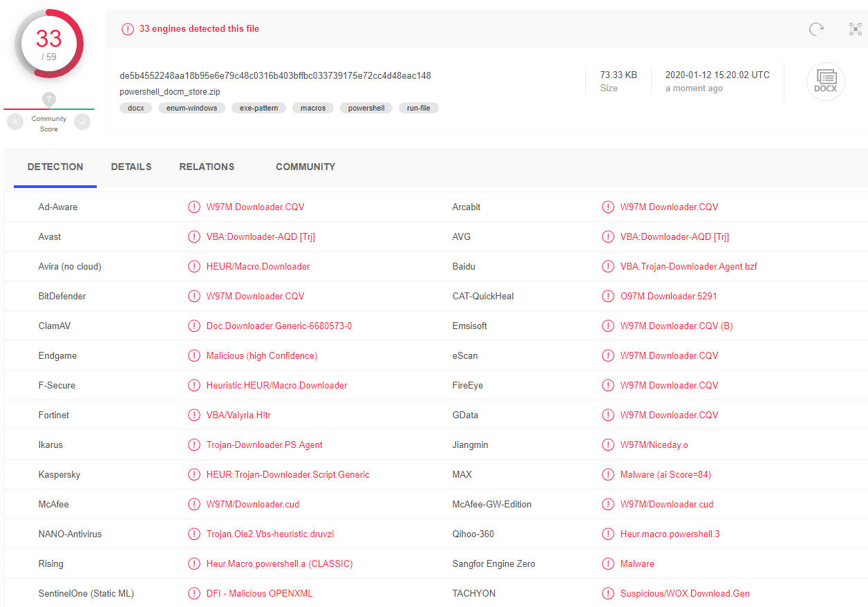
Task: Click the warning icon in the TACHYON row
Action: coord(608,593)
